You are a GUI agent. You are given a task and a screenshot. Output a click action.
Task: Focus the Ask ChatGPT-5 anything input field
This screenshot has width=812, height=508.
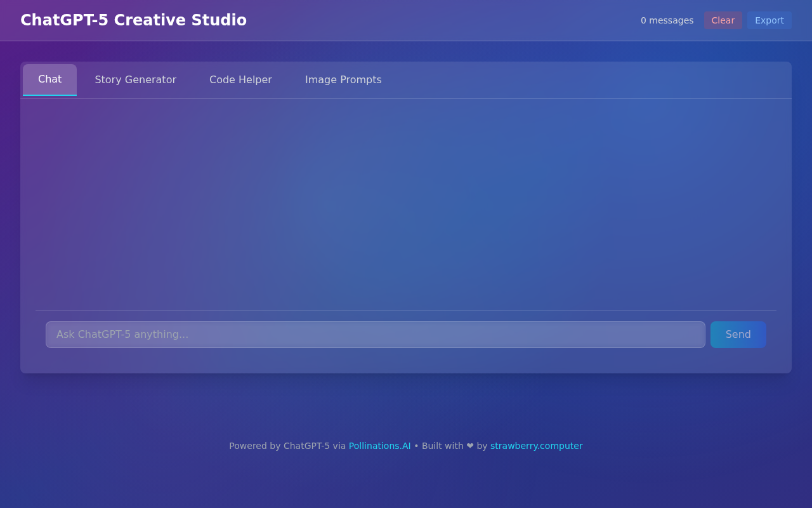(x=375, y=335)
